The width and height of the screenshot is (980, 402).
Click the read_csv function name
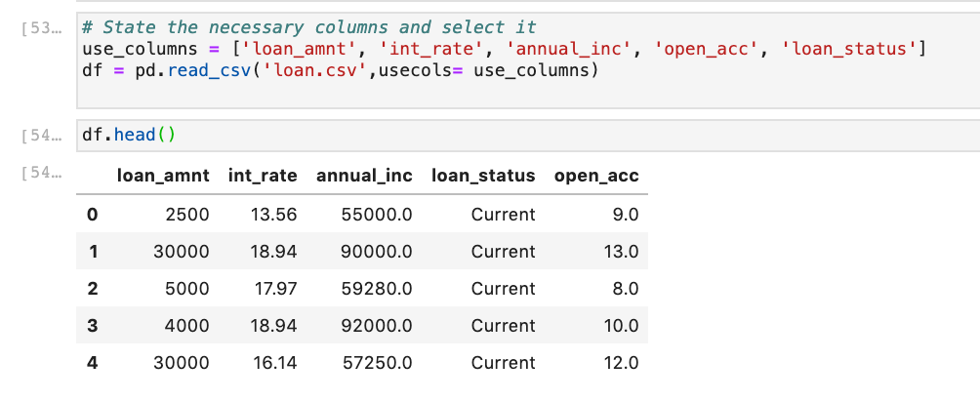click(209, 70)
